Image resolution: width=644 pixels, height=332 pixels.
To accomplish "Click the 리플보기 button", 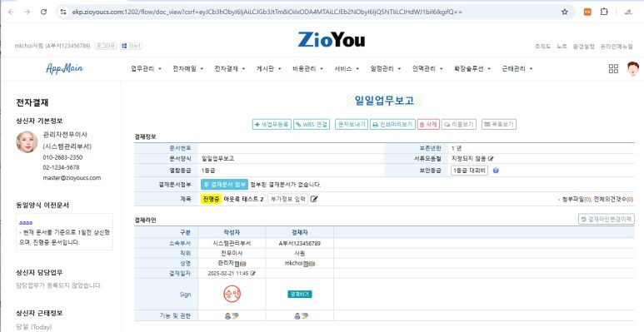I will pos(459,124).
